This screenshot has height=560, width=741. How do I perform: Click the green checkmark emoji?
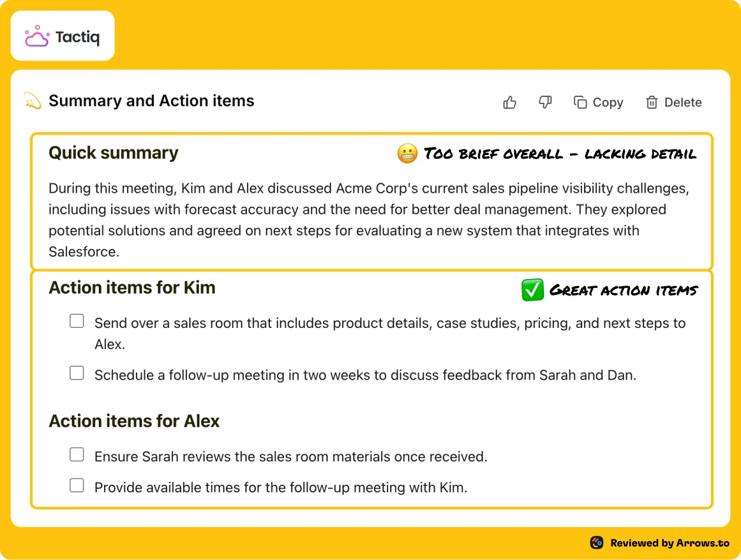[533, 290]
